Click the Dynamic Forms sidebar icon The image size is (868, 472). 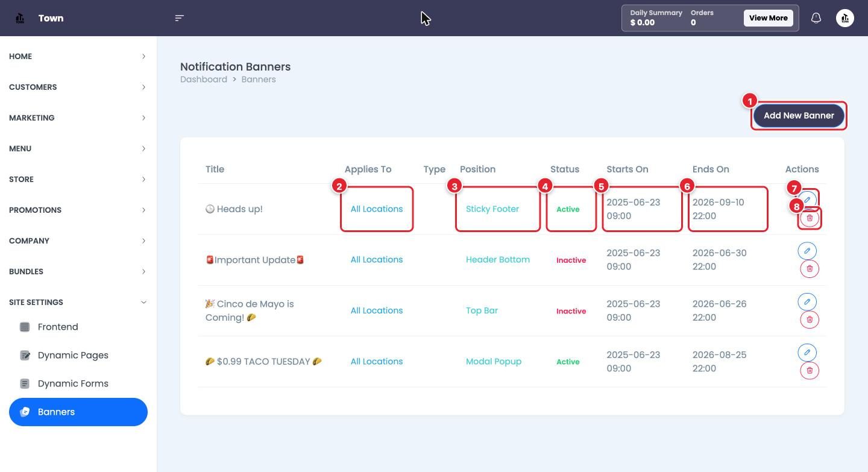(x=25, y=383)
